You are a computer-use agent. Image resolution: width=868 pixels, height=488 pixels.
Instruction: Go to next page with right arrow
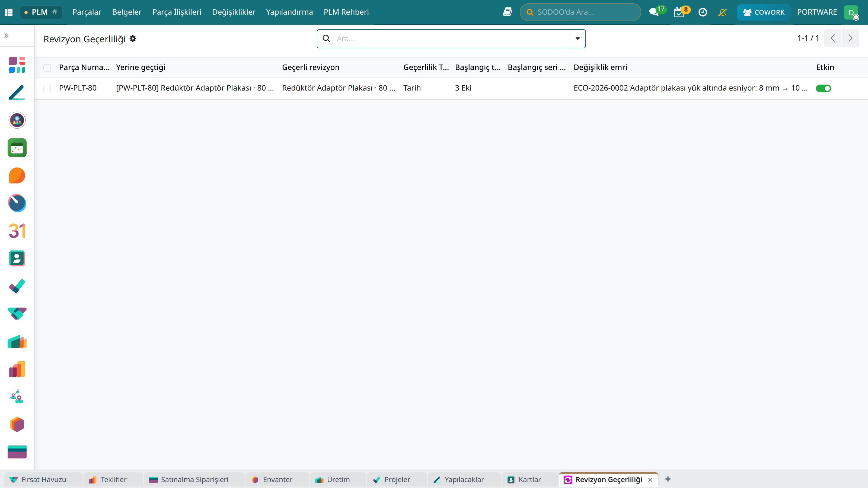point(850,38)
